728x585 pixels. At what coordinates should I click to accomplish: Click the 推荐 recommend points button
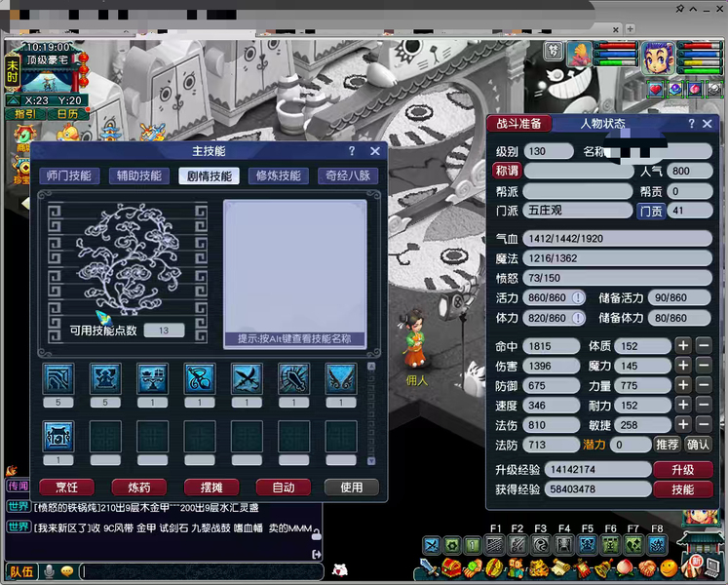click(667, 445)
